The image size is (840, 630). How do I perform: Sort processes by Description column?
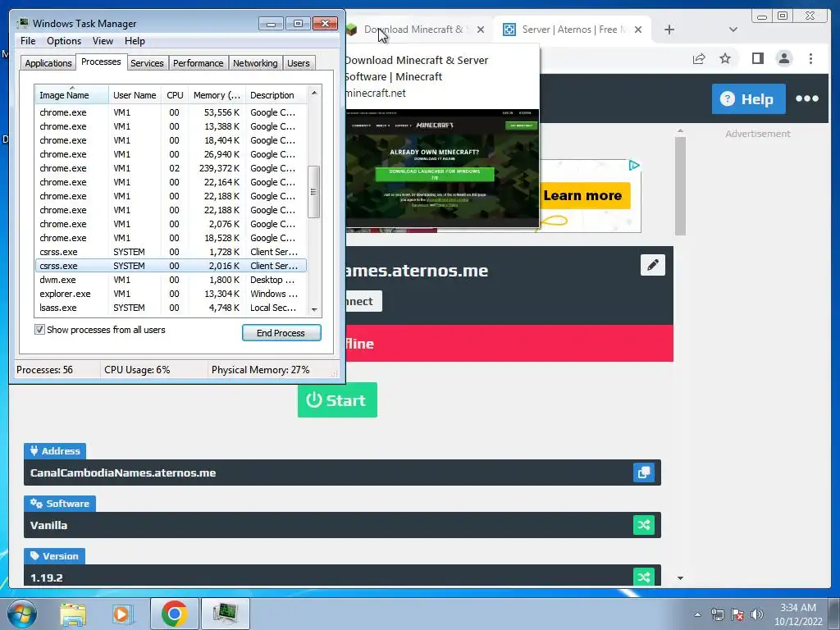tap(276, 95)
